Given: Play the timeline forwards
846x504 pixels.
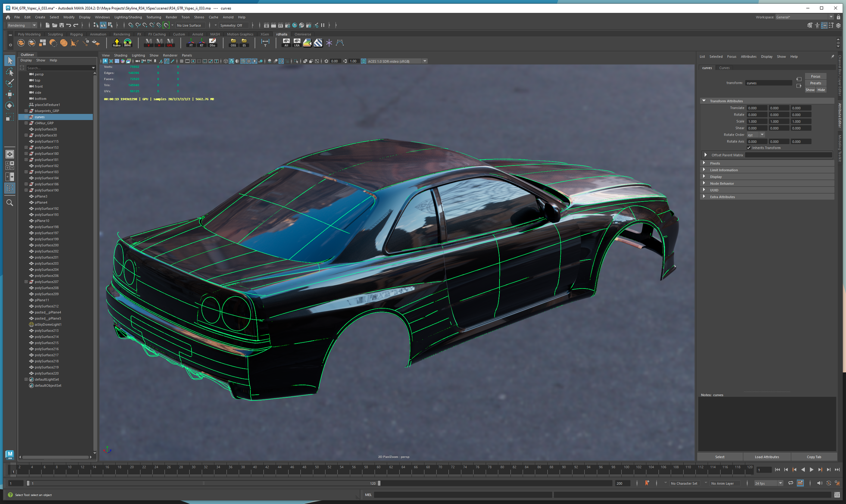Looking at the screenshot, I should 811,469.
